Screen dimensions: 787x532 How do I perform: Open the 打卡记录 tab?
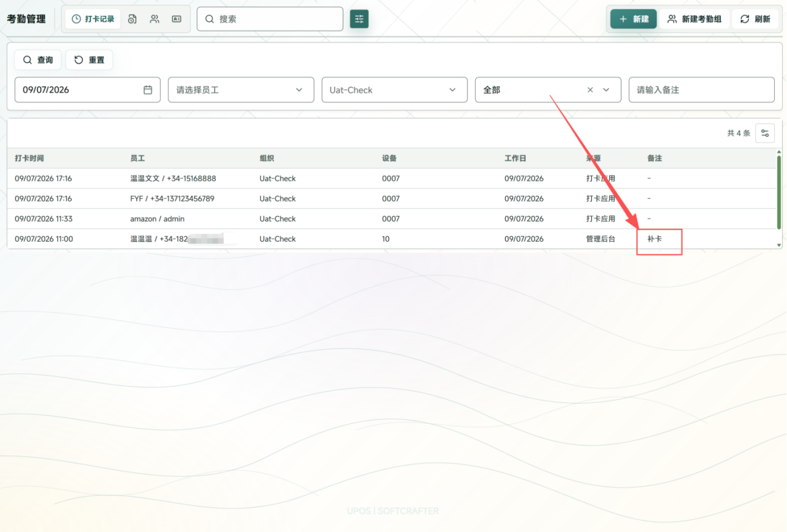[93, 19]
